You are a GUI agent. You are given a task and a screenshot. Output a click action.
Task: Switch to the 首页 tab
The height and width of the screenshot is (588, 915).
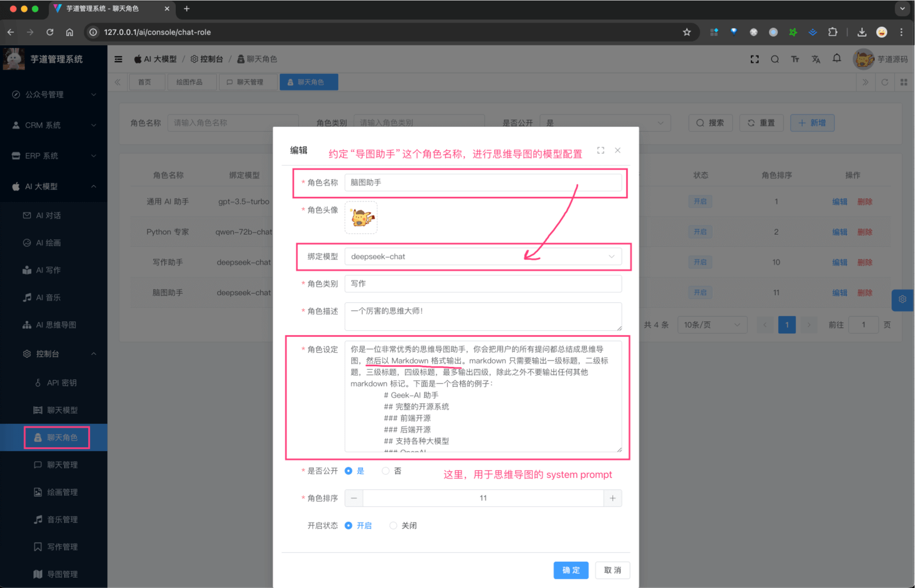(147, 82)
